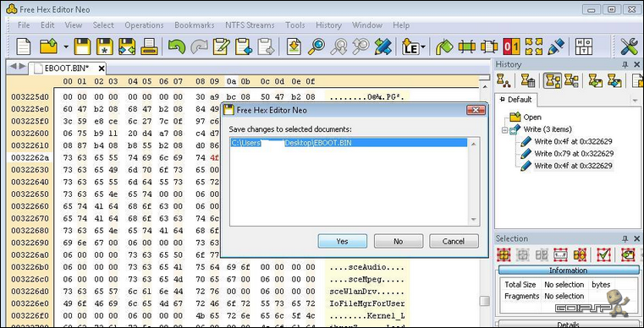The width and height of the screenshot is (644, 328).
Task: Click the HOT keys toolbar icon
Action: tap(584, 46)
